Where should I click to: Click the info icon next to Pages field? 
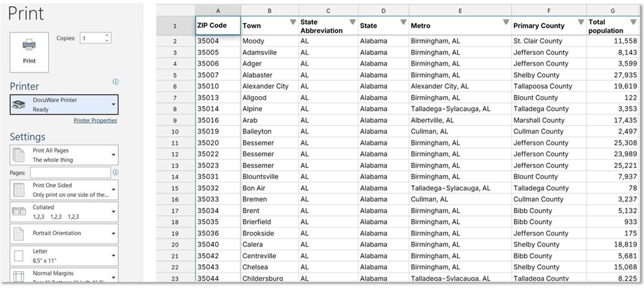click(115, 172)
